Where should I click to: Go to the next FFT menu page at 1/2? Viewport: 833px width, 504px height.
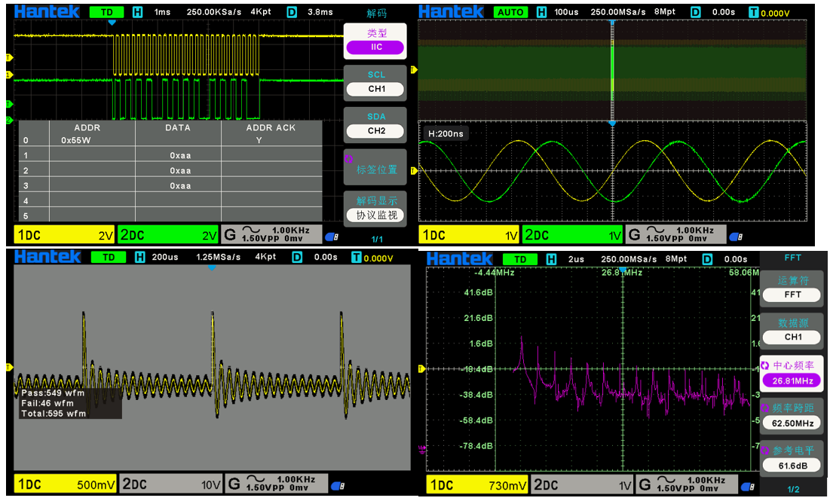(x=793, y=490)
